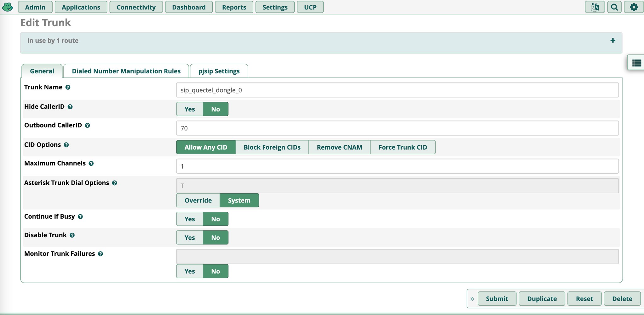
Task: Open the gear settings icon
Action: pos(634,7)
